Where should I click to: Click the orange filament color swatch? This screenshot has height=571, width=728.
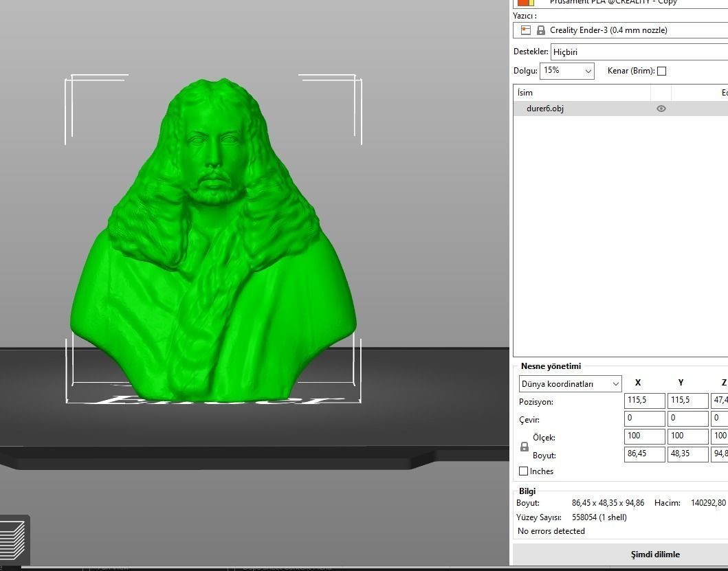coord(526,2)
